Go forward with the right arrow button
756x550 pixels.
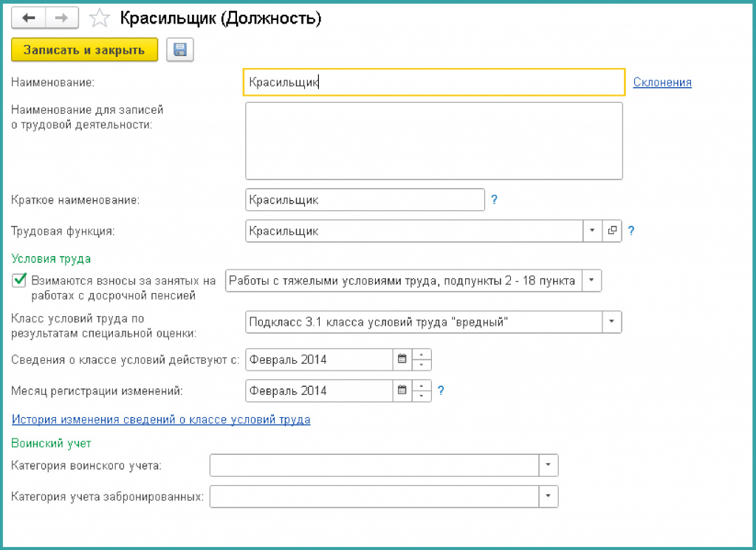point(62,18)
